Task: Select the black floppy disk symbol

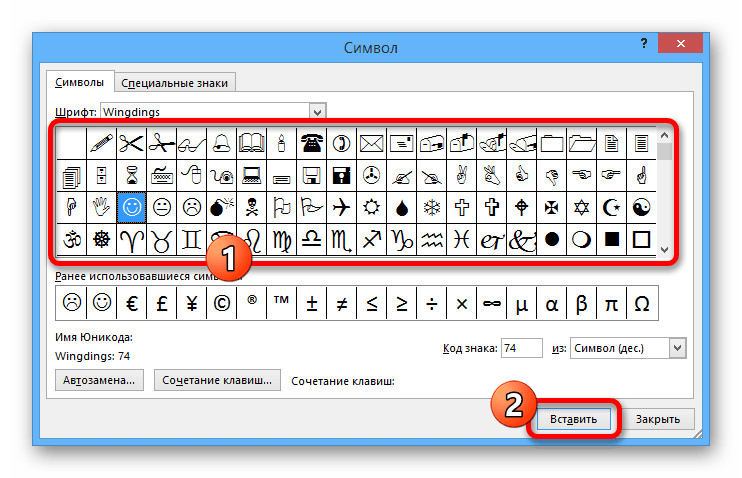Action: tap(341, 176)
